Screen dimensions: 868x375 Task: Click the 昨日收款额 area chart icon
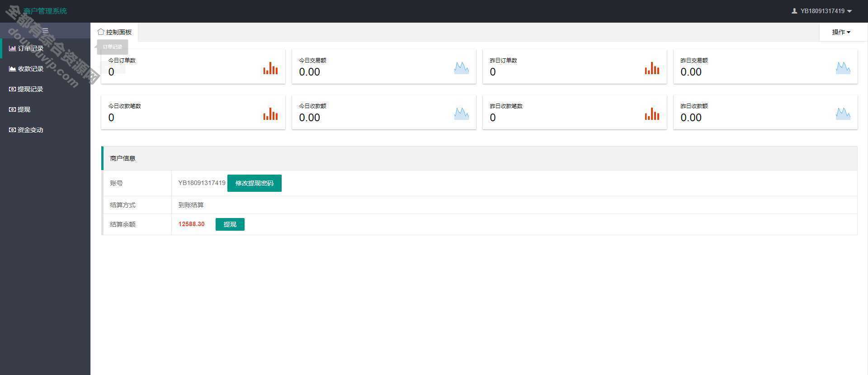pyautogui.click(x=843, y=114)
